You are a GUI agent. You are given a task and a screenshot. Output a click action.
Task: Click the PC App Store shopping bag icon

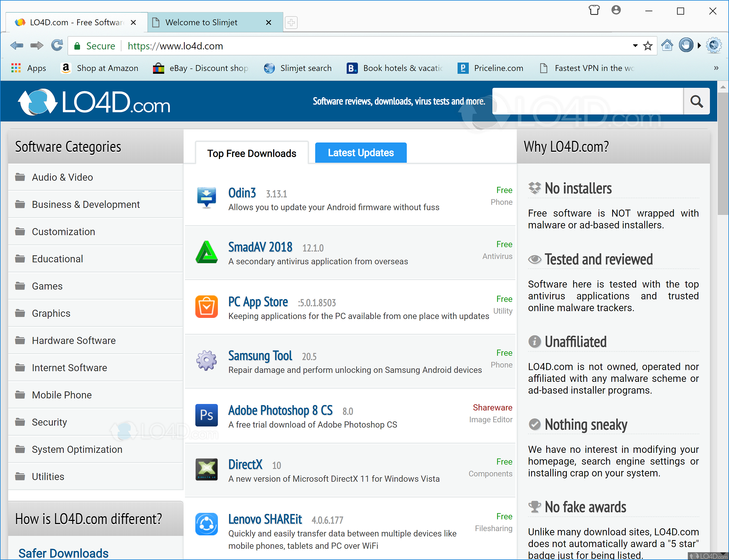(x=206, y=307)
